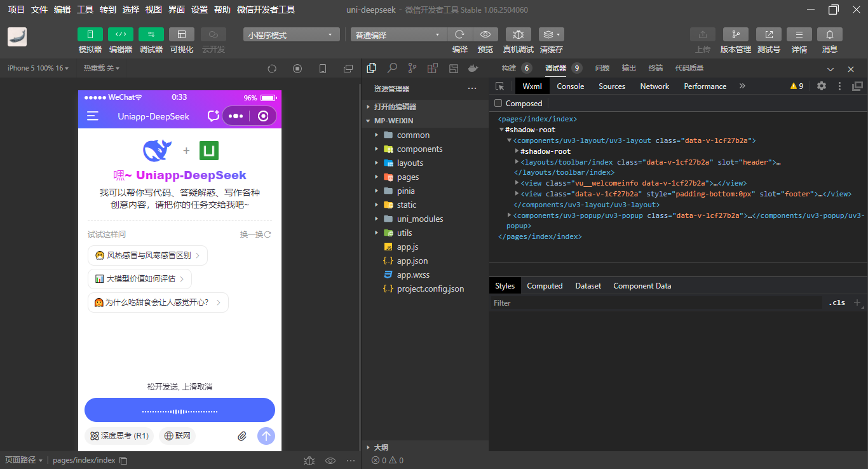The height and width of the screenshot is (469, 868).
Task: Click the 编译 refresh compile icon
Action: (x=460, y=34)
